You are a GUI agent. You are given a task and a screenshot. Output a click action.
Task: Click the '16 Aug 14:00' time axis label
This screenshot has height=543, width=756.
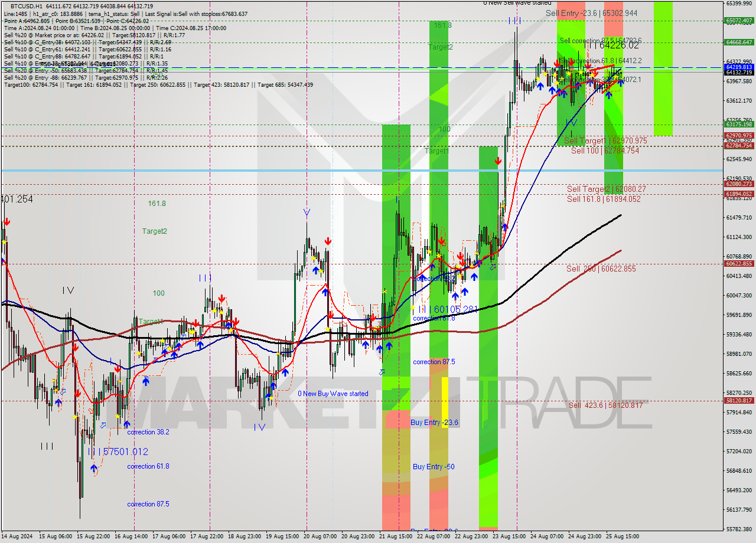(131, 537)
